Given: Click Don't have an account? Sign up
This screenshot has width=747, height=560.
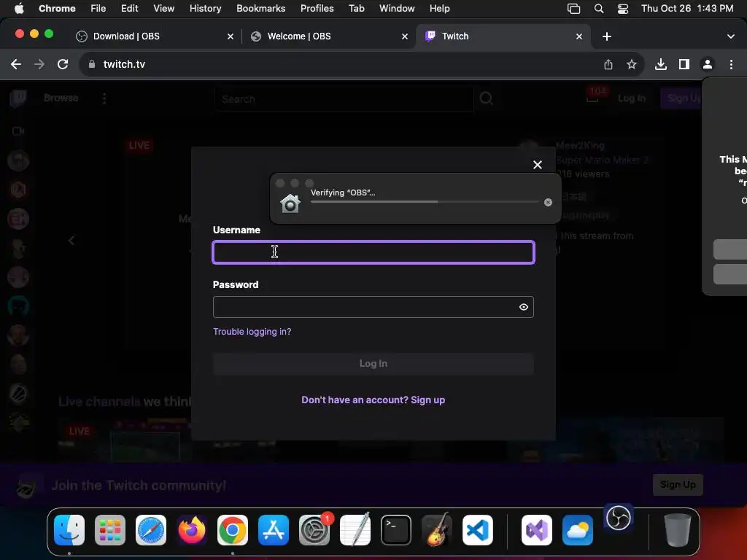Looking at the screenshot, I should [x=373, y=400].
